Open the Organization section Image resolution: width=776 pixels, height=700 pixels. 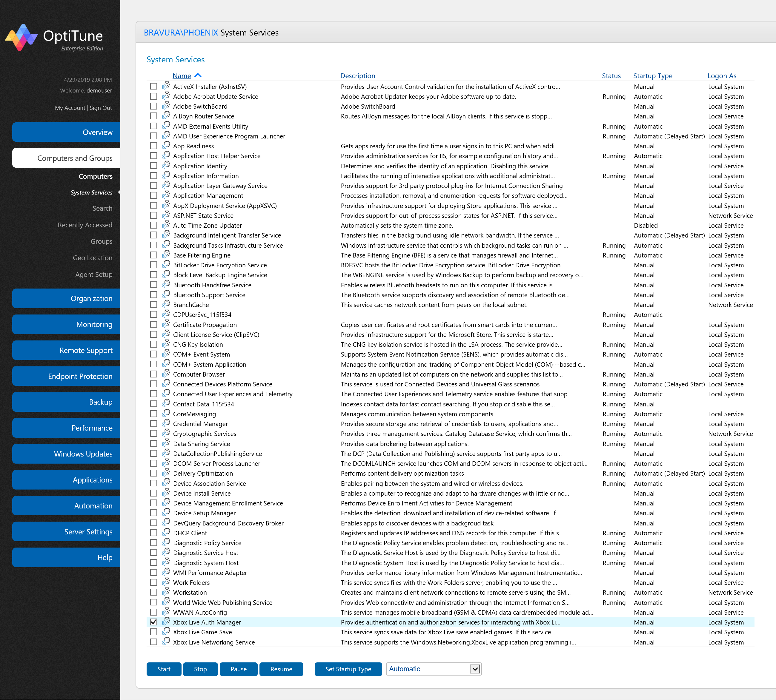click(x=66, y=298)
